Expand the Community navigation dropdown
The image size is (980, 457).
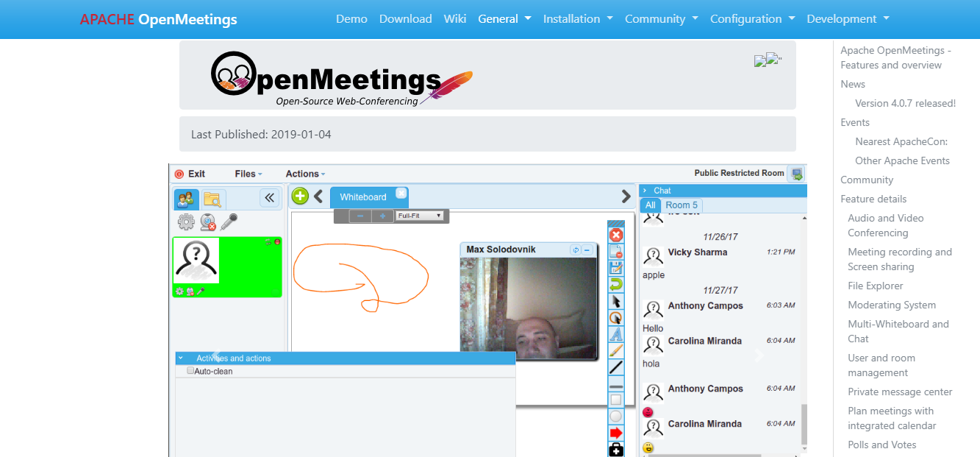662,19
